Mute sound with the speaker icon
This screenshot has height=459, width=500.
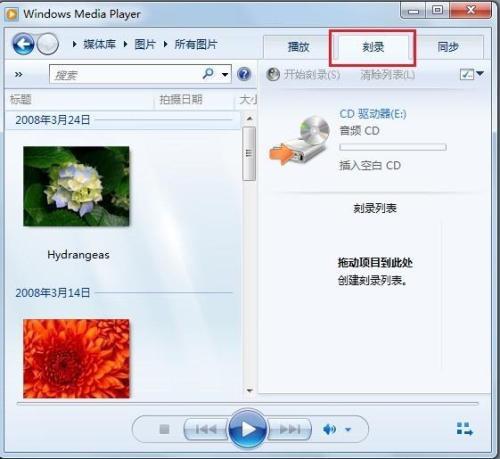pos(329,429)
